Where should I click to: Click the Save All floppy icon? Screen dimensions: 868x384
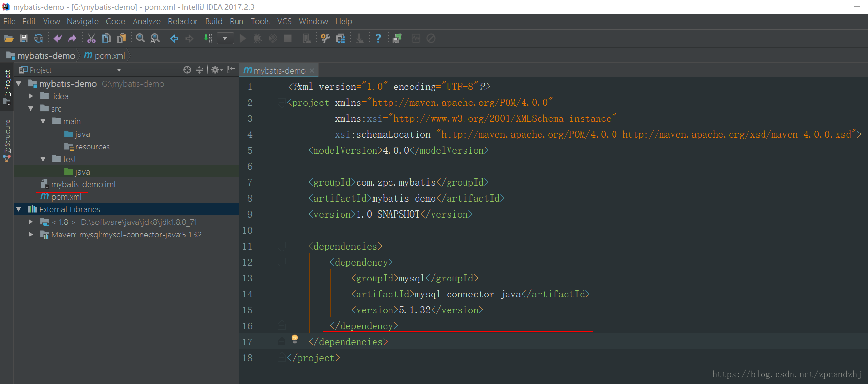(24, 38)
